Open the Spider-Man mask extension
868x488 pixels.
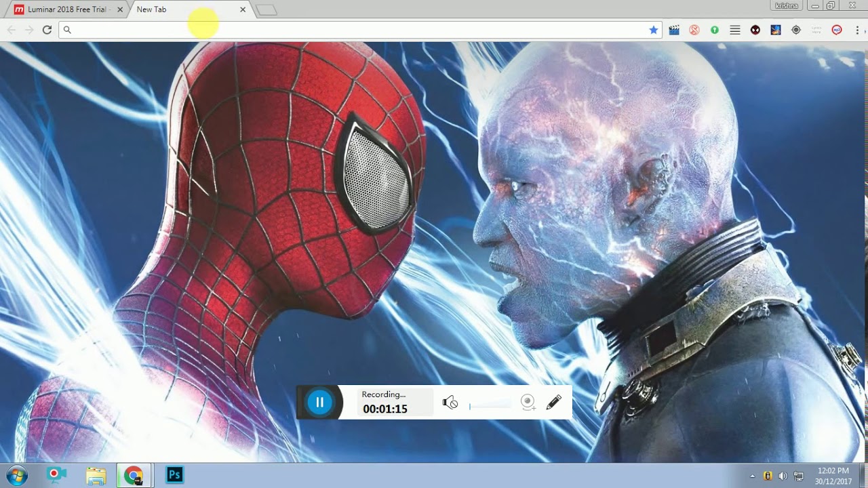755,30
